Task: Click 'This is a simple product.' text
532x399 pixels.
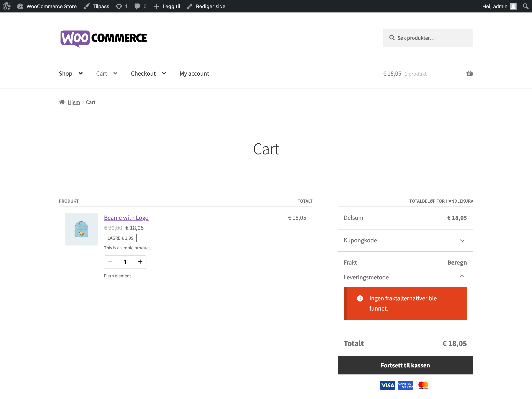Action: pos(128,248)
